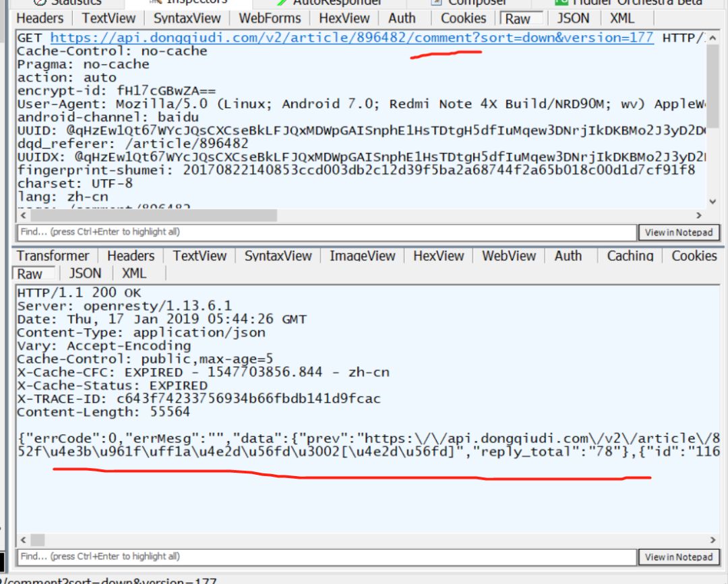Image resolution: width=728 pixels, height=584 pixels.
Task: Click request pane scroll-up arrow
Action: (712, 38)
